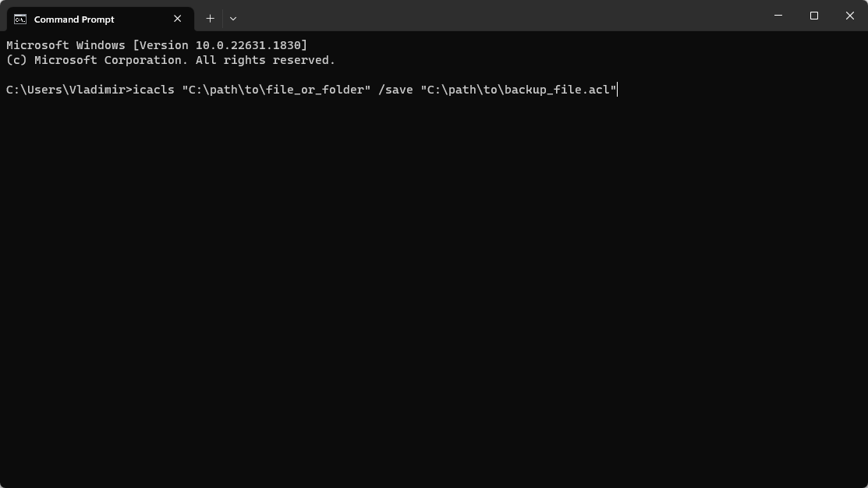Screen dimensions: 868x488
Task: Open a new tab with plus button
Action: pos(210,18)
